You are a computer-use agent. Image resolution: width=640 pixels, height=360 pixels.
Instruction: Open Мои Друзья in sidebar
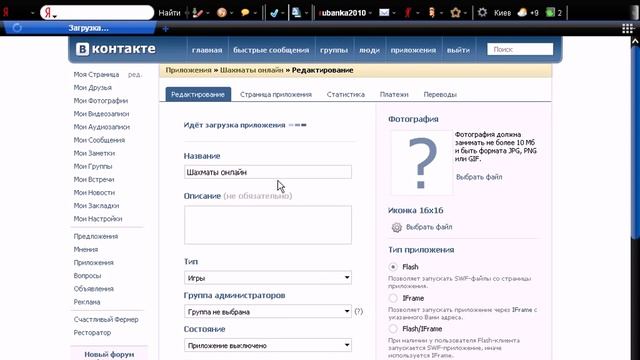(93, 87)
